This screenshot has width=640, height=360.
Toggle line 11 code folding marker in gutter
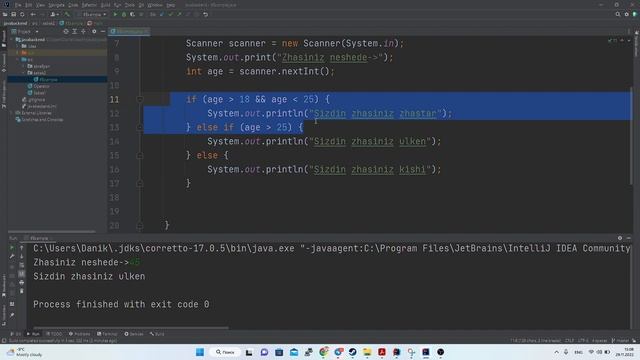click(x=140, y=99)
